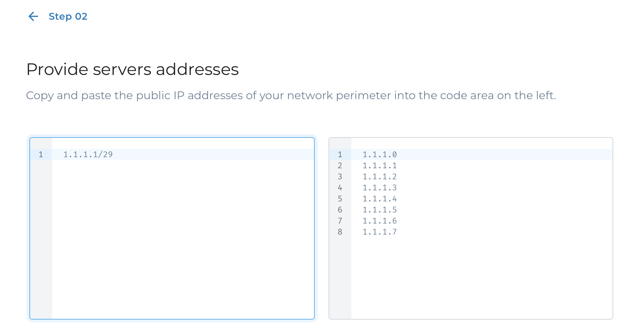Click the 1.1.1.4 address in output
Image resolution: width=644 pixels, height=332 pixels.
(x=379, y=199)
